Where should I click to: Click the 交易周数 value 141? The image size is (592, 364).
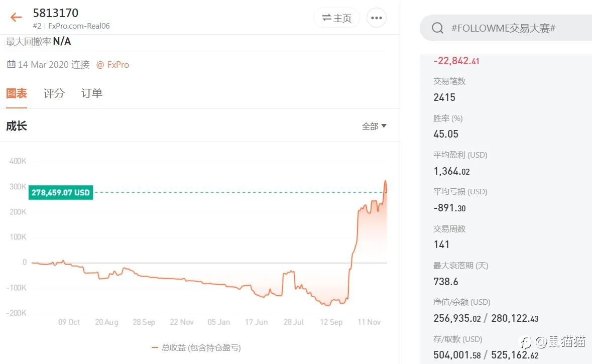441,245
